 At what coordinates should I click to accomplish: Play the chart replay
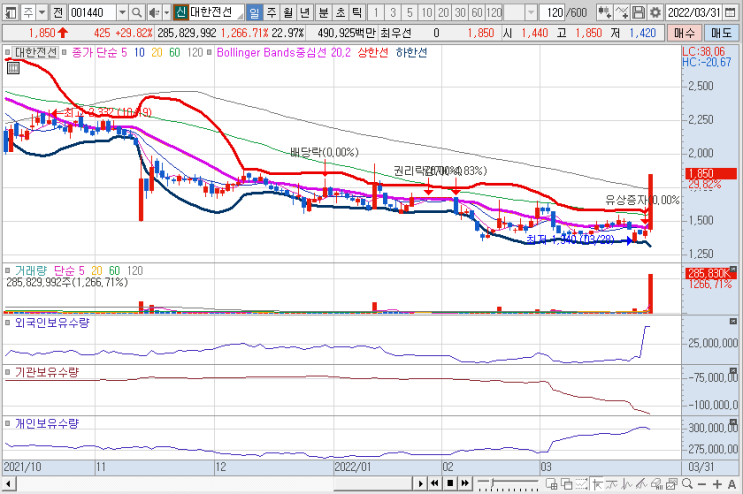click(x=420, y=484)
